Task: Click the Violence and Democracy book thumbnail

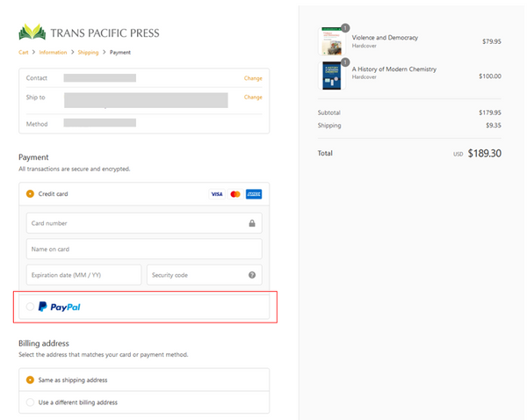Action: [x=333, y=41]
